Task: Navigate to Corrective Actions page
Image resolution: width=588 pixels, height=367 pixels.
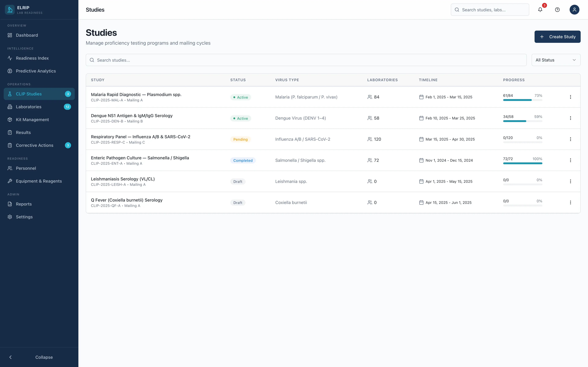Action: pos(34,145)
